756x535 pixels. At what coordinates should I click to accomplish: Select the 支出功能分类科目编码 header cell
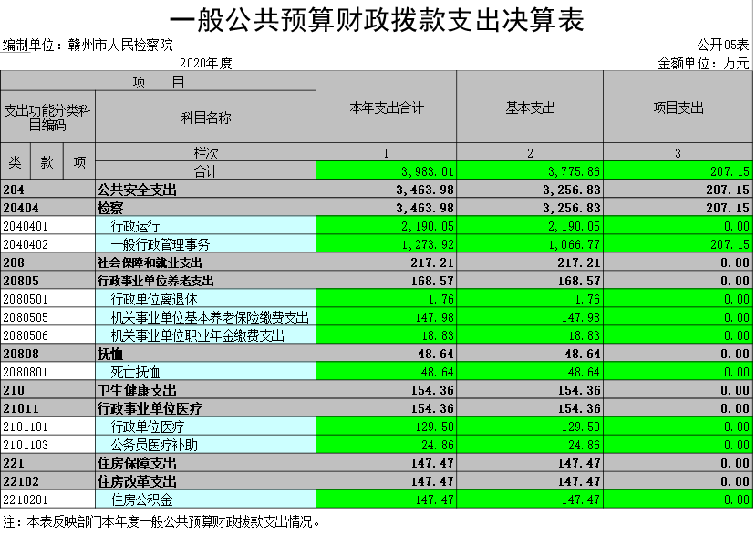coord(47,118)
